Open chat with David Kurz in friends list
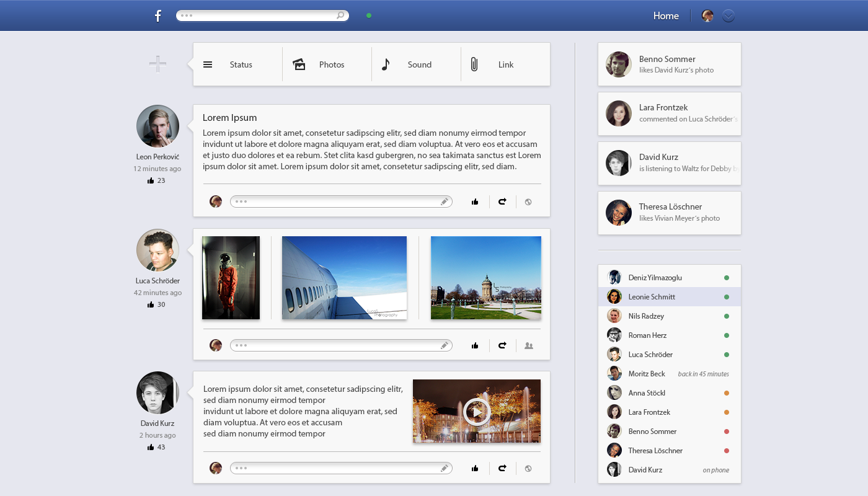Image resolution: width=868 pixels, height=496 pixels. point(669,470)
